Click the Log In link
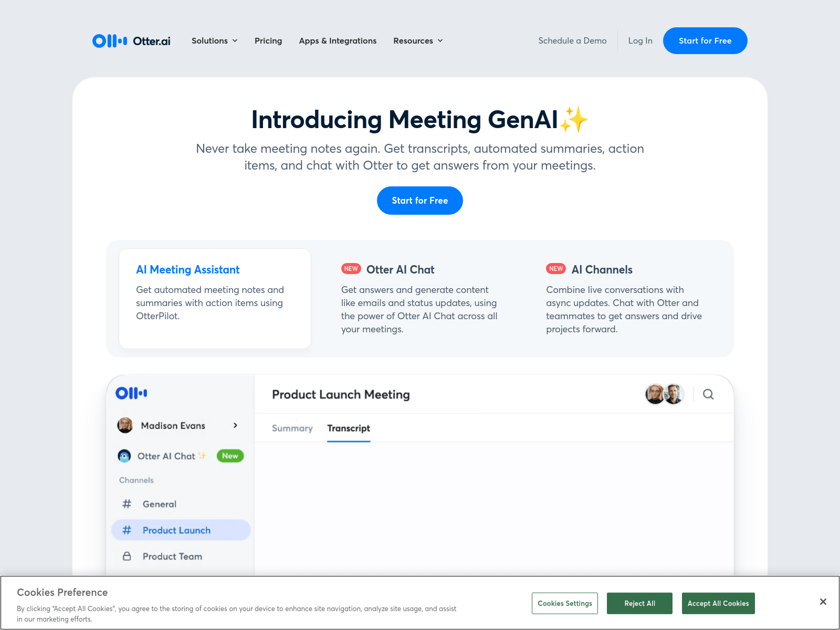The height and width of the screenshot is (630, 840). coord(640,40)
